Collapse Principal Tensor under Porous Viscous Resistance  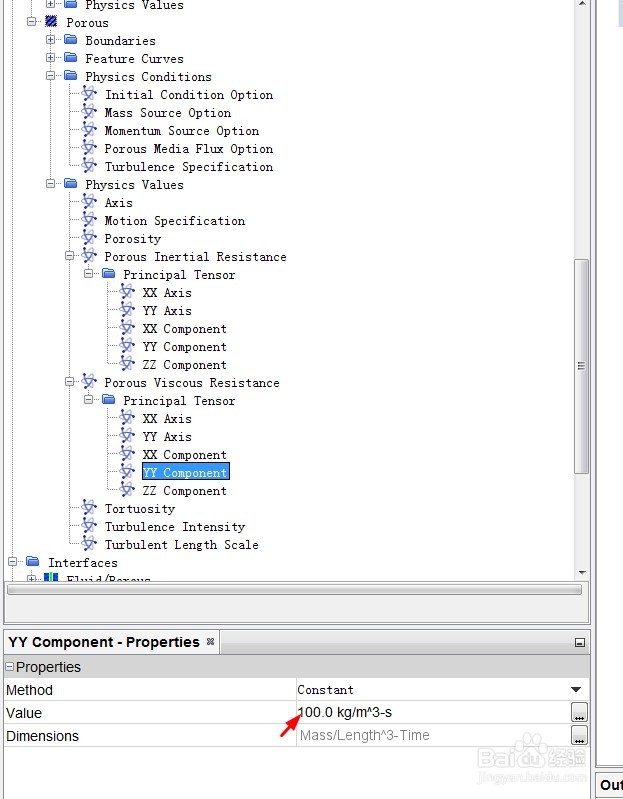point(89,400)
